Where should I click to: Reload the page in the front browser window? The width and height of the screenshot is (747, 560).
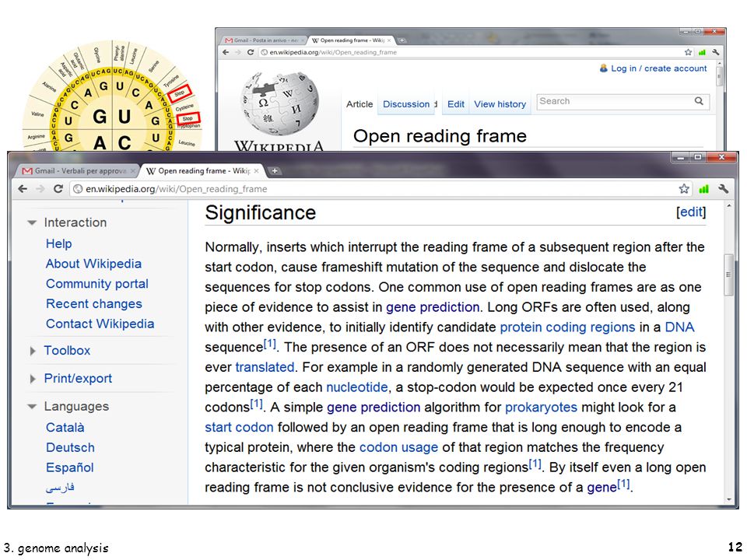click(58, 189)
